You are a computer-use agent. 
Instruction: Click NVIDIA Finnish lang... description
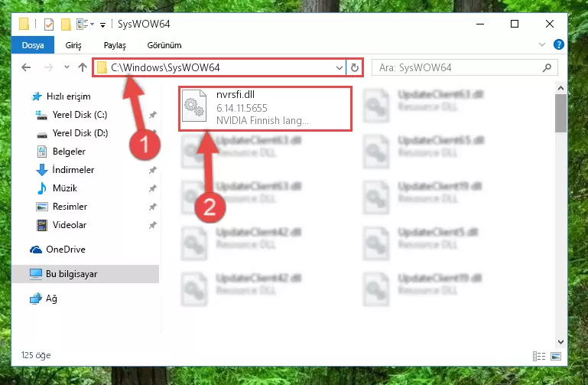click(x=262, y=120)
